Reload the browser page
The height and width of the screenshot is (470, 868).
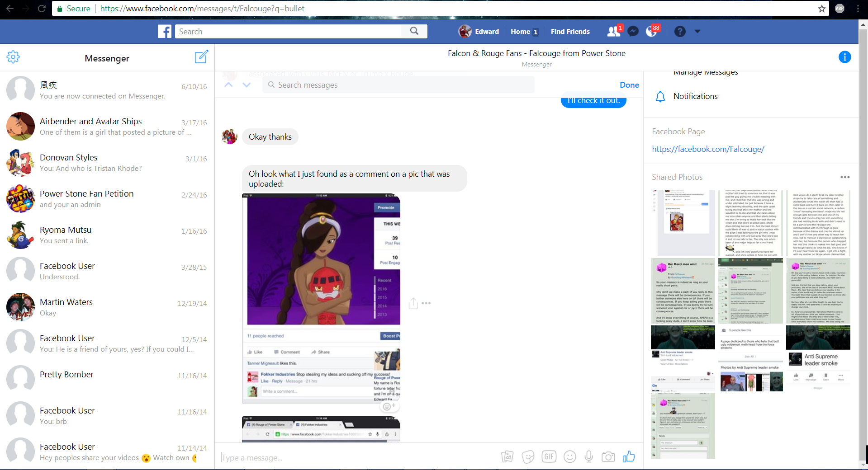42,9
